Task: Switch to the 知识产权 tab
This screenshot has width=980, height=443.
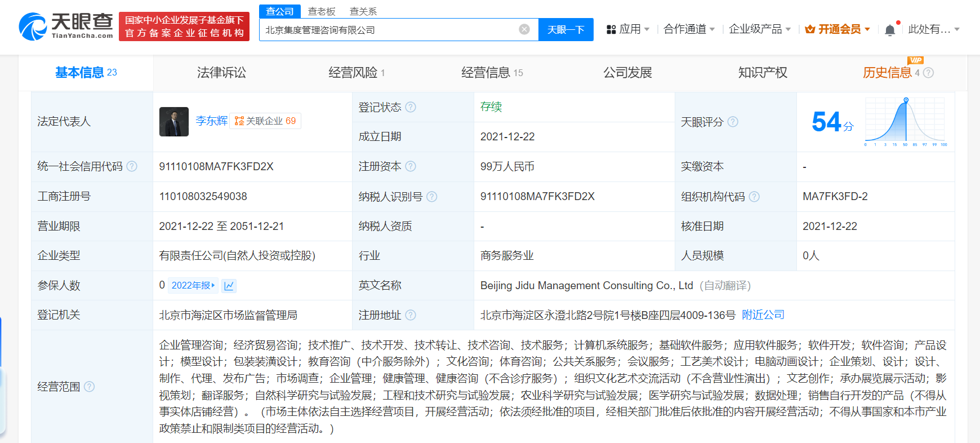Action: 763,73
